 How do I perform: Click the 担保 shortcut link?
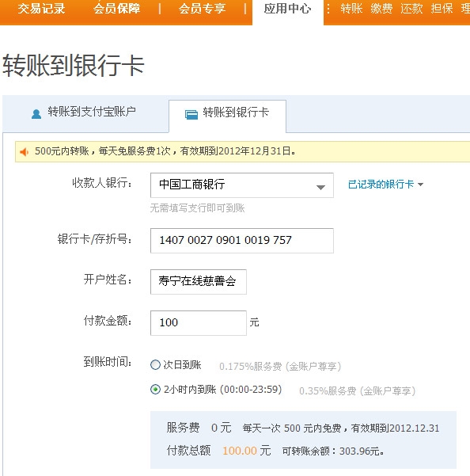coord(442,9)
